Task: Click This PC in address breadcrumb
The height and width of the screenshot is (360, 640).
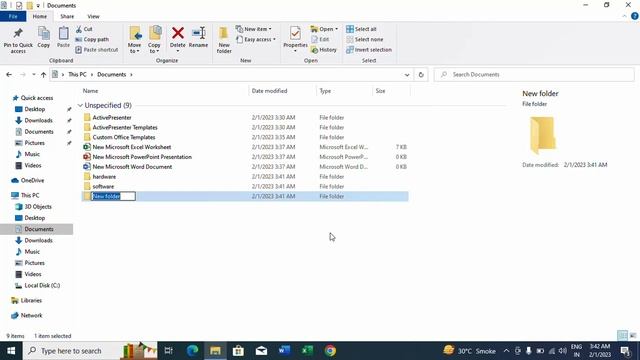Action: pos(77,75)
